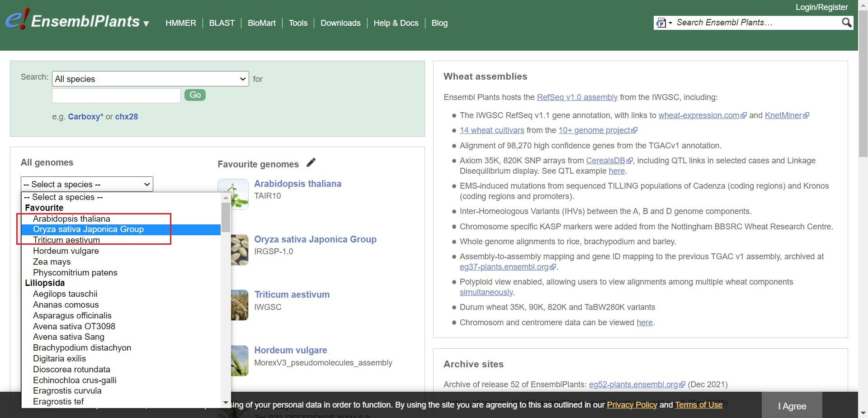Open the eg37-plants.ensembl.org archive link
The width and height of the screenshot is (868, 418).
click(507, 267)
